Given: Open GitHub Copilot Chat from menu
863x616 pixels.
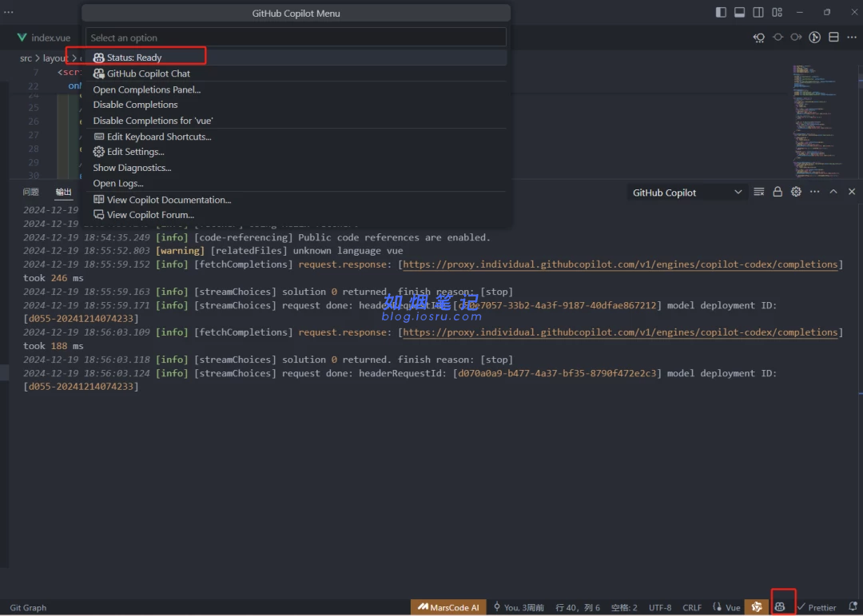Looking at the screenshot, I should (x=296, y=74).
